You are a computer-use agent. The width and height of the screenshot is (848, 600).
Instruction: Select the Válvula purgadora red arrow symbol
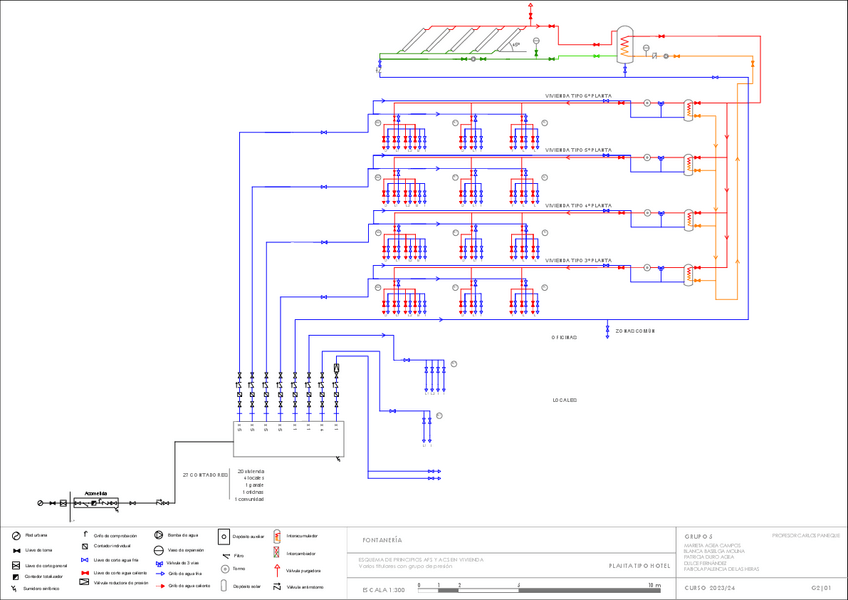(277, 570)
